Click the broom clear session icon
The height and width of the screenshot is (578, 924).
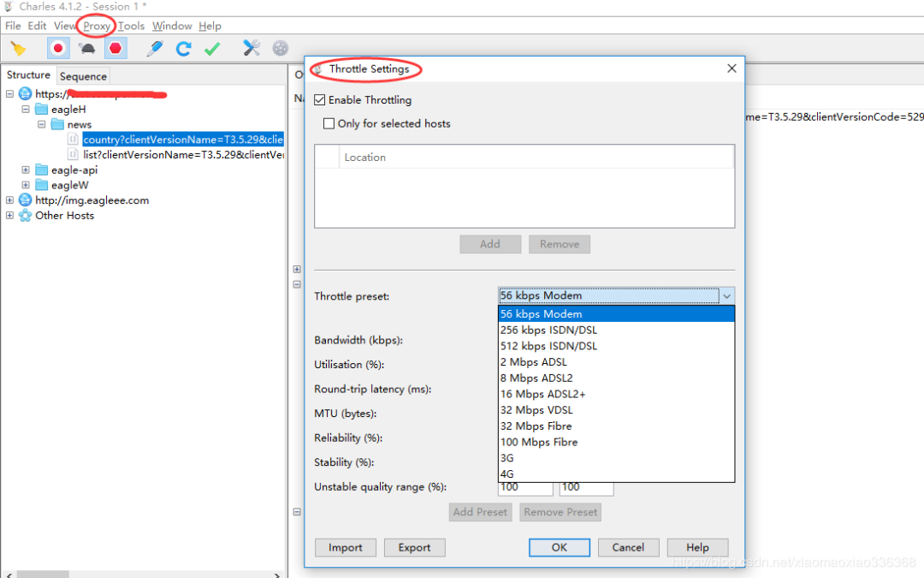[18, 48]
